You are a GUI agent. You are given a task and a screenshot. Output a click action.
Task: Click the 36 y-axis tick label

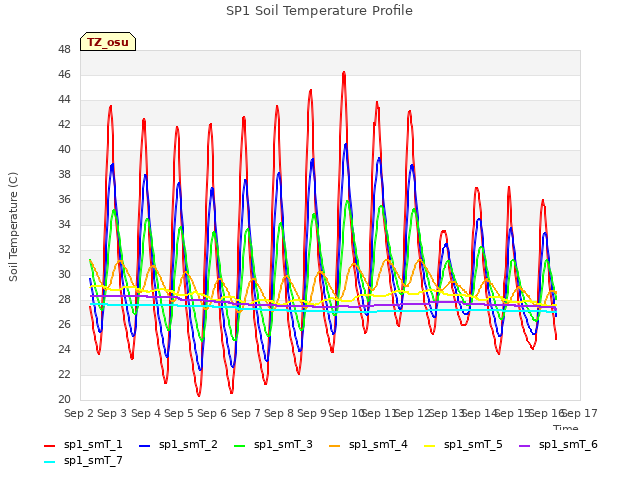click(64, 200)
